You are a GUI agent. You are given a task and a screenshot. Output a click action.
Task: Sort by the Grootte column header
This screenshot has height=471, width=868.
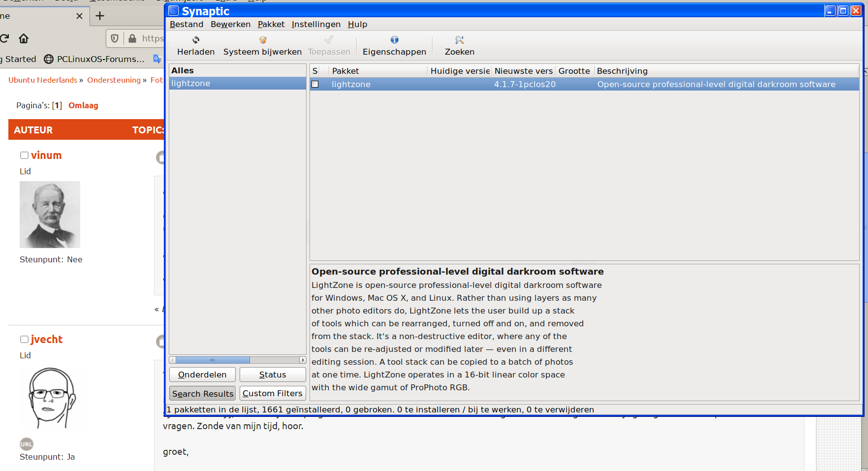pyautogui.click(x=575, y=71)
